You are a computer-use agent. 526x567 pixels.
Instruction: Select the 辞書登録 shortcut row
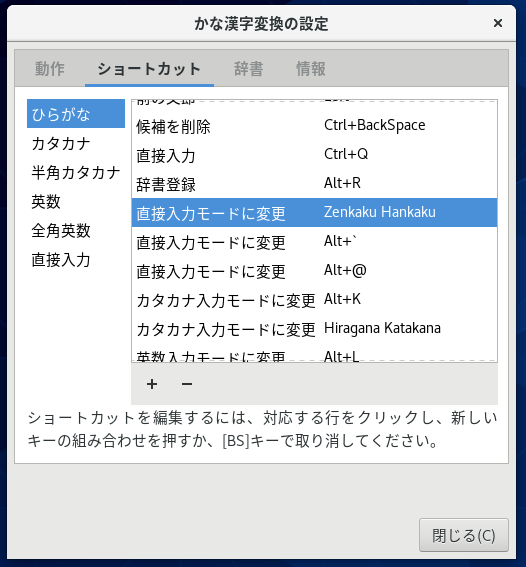pyautogui.click(x=315, y=184)
